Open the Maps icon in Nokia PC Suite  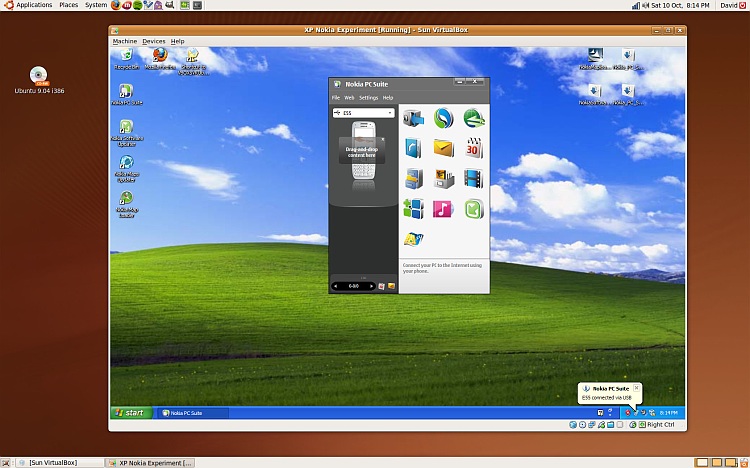tap(413, 239)
